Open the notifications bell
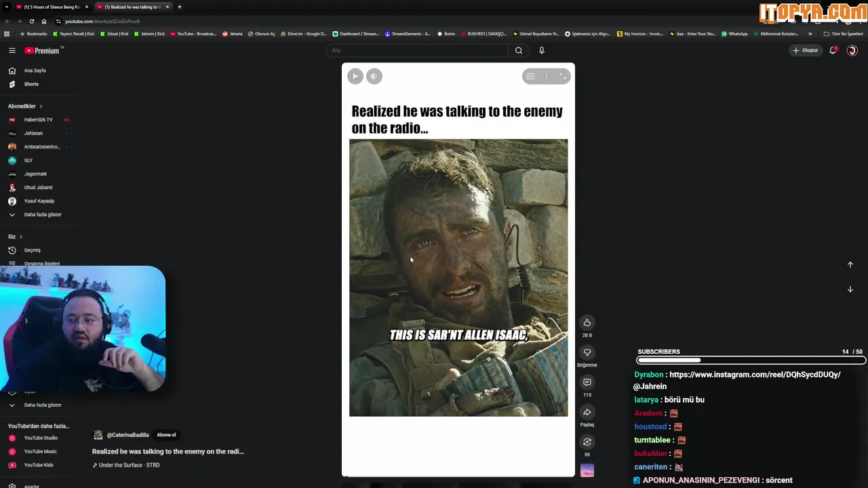The width and height of the screenshot is (868, 488). click(x=833, y=50)
